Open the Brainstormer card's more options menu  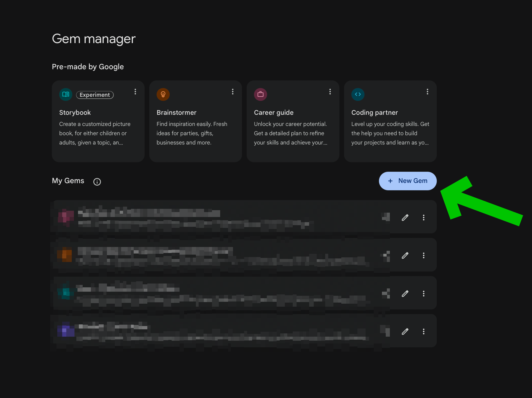tap(233, 92)
